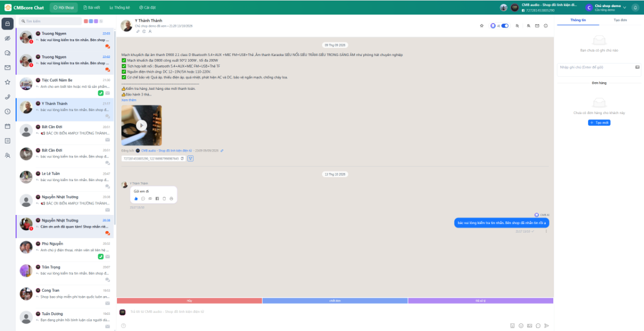Click the user profile icon under chat header name
The height and width of the screenshot is (331, 644).
pos(150,31)
